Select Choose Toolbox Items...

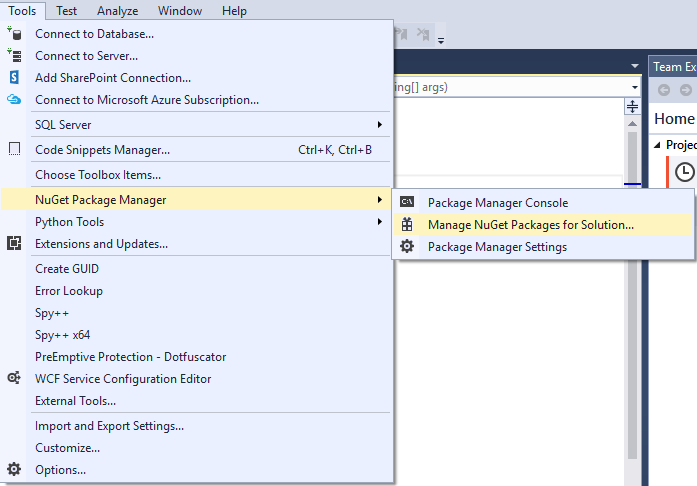196,175
